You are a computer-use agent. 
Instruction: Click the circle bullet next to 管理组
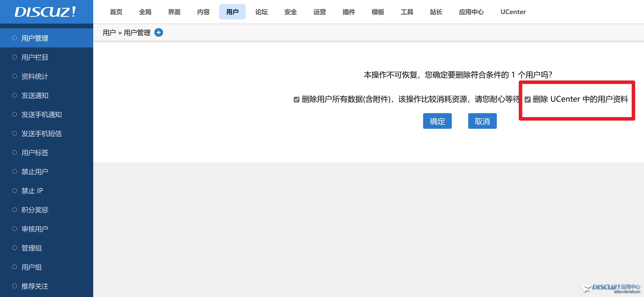pyautogui.click(x=15, y=248)
